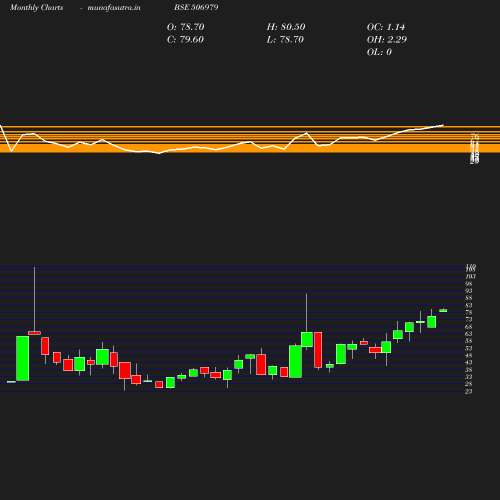Click the 38 price axis label

pos(469,370)
